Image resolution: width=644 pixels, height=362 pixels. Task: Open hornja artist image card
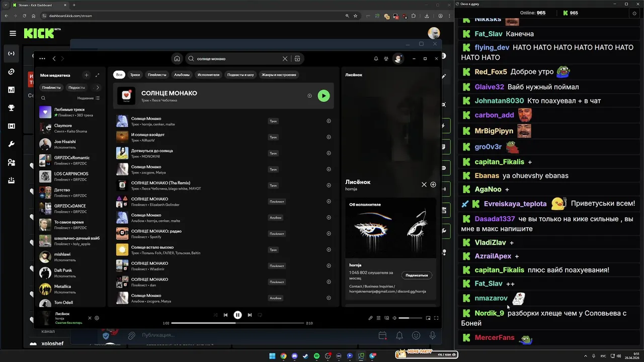click(391, 228)
